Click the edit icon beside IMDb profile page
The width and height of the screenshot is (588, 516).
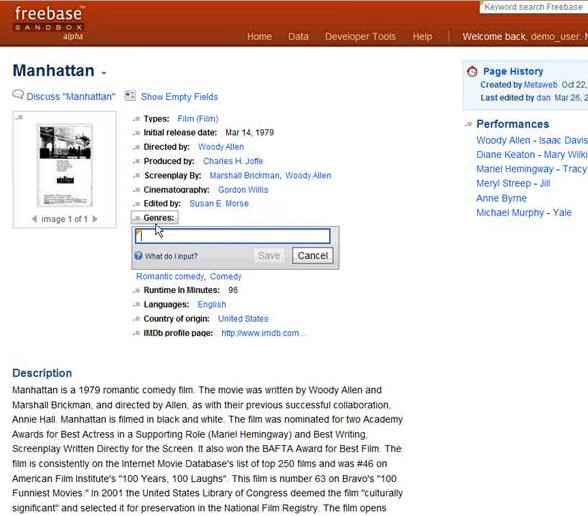(136, 333)
